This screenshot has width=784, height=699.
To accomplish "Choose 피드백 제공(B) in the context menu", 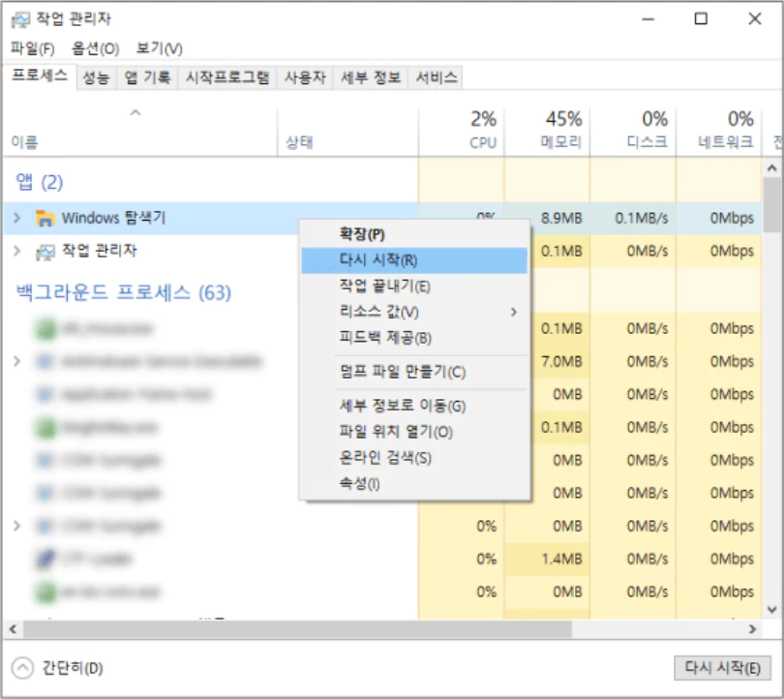I will click(x=414, y=338).
